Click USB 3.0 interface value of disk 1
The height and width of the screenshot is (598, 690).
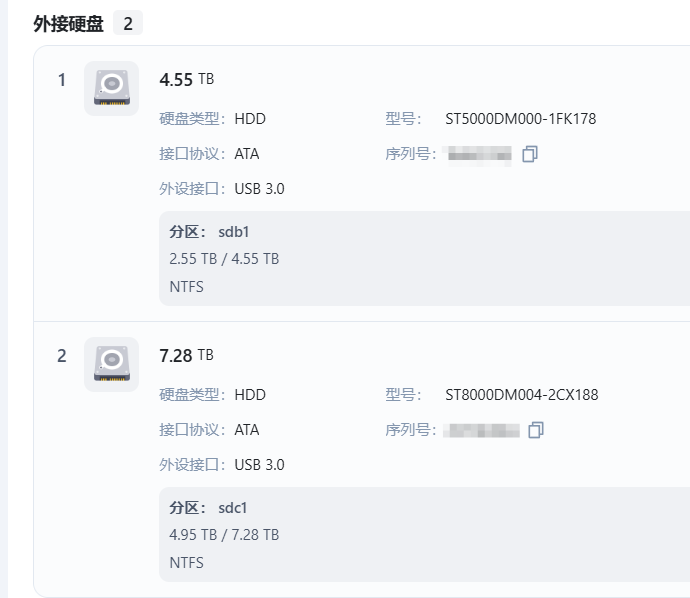click(259, 189)
